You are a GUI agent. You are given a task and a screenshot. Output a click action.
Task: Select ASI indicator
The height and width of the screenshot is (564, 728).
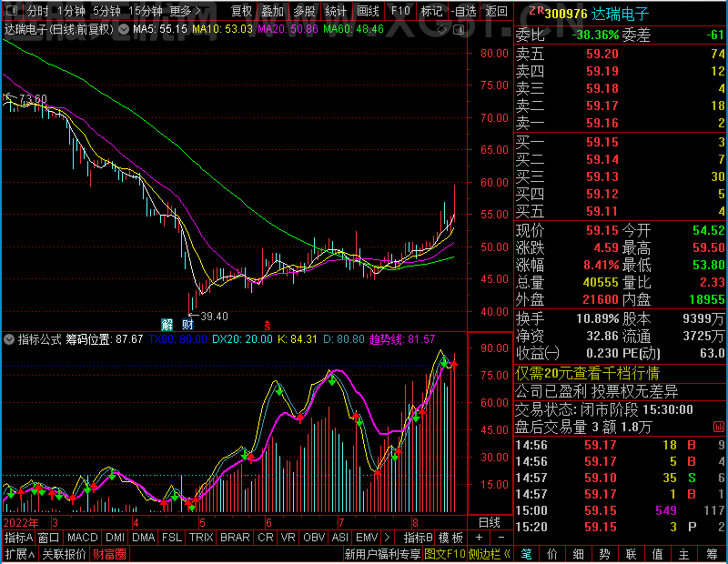[339, 538]
